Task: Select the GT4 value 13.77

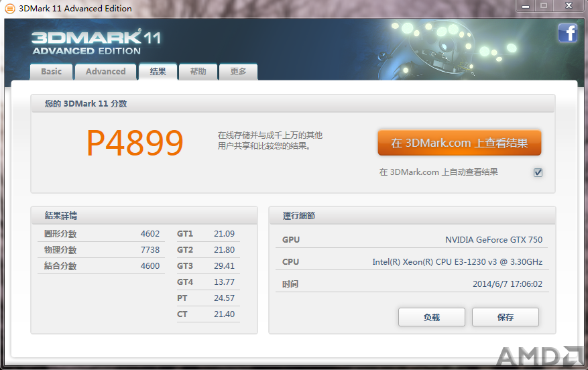Action: coord(224,282)
